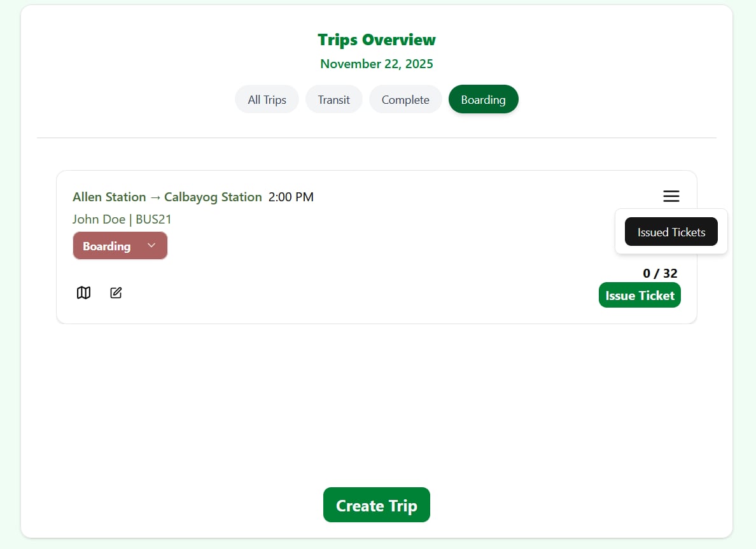The height and width of the screenshot is (549, 756).
Task: Click the chevron on the Boarding status badge
Action: (x=151, y=245)
